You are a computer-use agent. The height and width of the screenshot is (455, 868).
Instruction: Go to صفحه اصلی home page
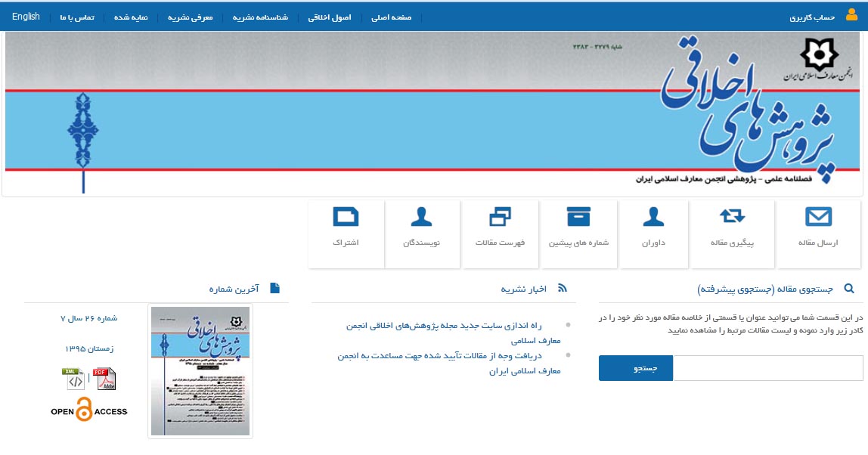tap(391, 17)
